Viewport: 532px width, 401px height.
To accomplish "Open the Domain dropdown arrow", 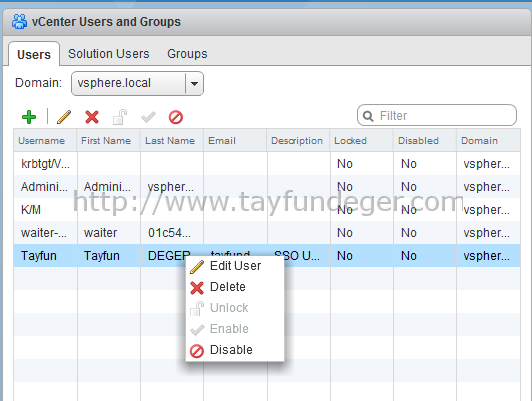I will point(194,83).
